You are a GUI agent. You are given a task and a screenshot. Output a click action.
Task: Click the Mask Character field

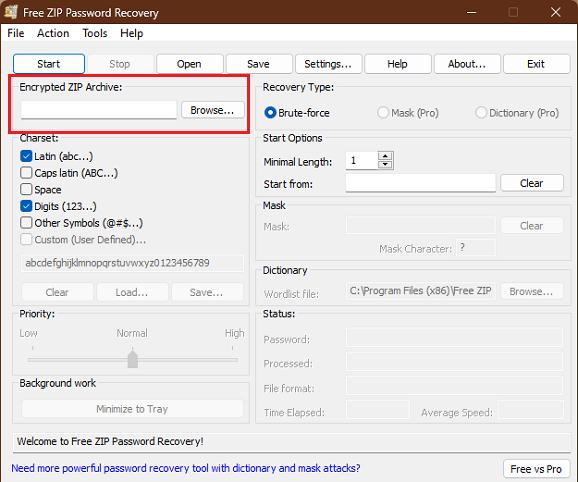tap(476, 248)
